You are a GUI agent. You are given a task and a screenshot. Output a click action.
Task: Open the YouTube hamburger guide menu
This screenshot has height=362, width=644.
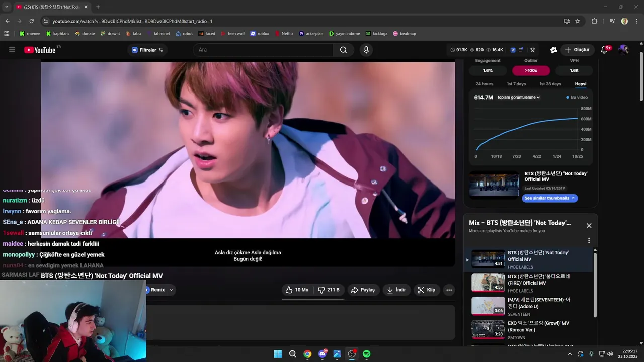12,50
